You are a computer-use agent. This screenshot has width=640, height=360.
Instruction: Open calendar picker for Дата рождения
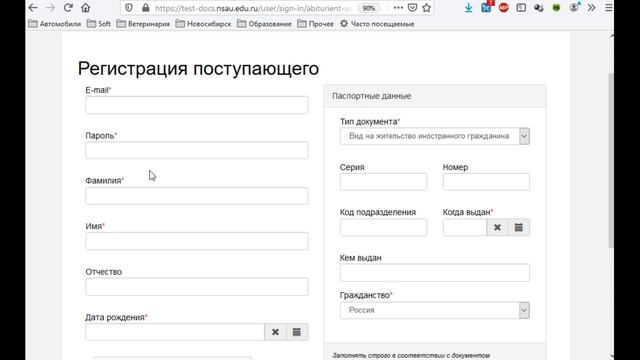pos(297,332)
